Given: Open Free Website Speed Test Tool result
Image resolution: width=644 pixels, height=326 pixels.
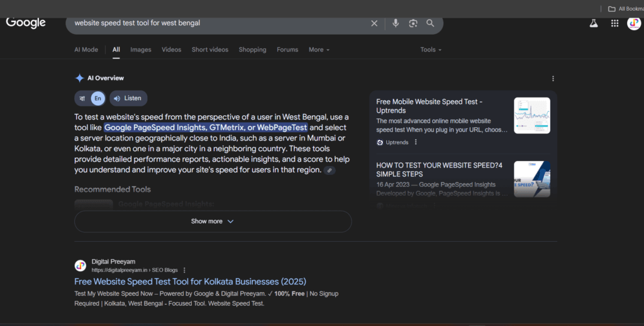Looking at the screenshot, I should (190, 281).
